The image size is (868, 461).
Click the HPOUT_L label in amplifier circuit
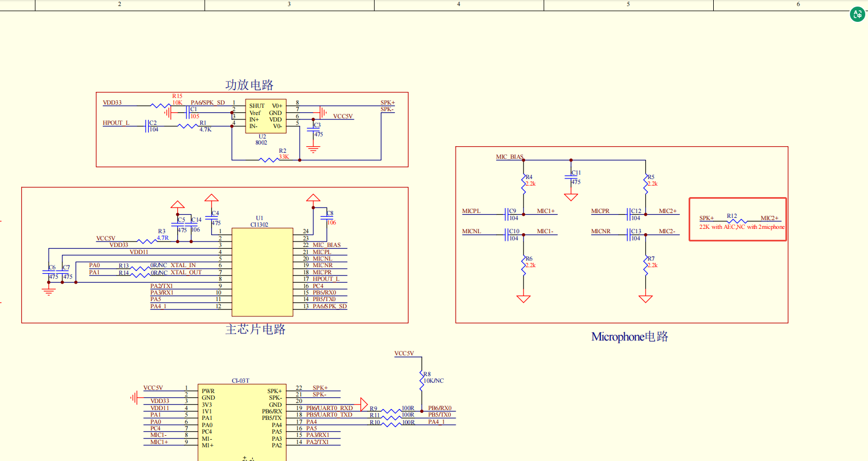[x=116, y=123]
